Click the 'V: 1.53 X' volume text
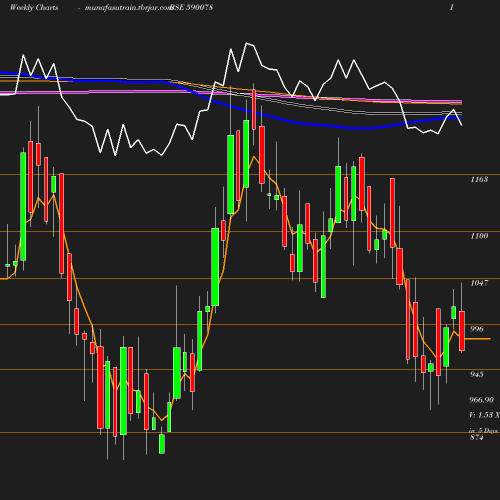 tap(484, 415)
